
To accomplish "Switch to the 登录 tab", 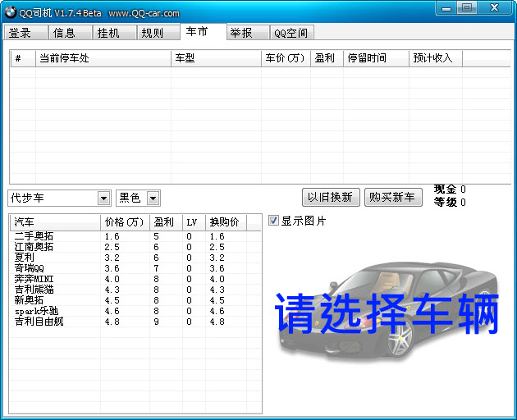I will 25,33.
